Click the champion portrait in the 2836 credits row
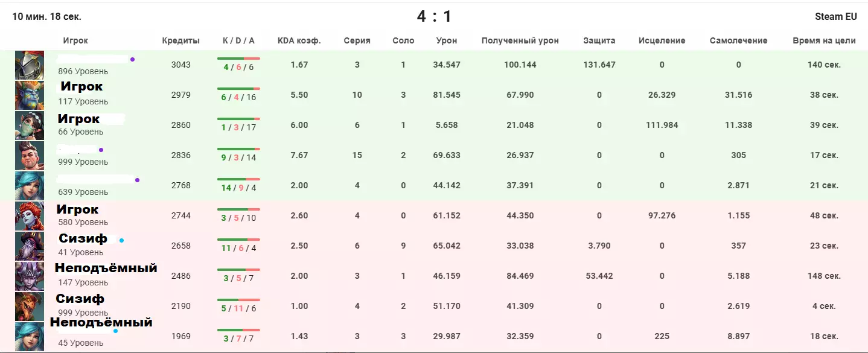Image resolution: width=868 pixels, height=353 pixels. point(30,156)
